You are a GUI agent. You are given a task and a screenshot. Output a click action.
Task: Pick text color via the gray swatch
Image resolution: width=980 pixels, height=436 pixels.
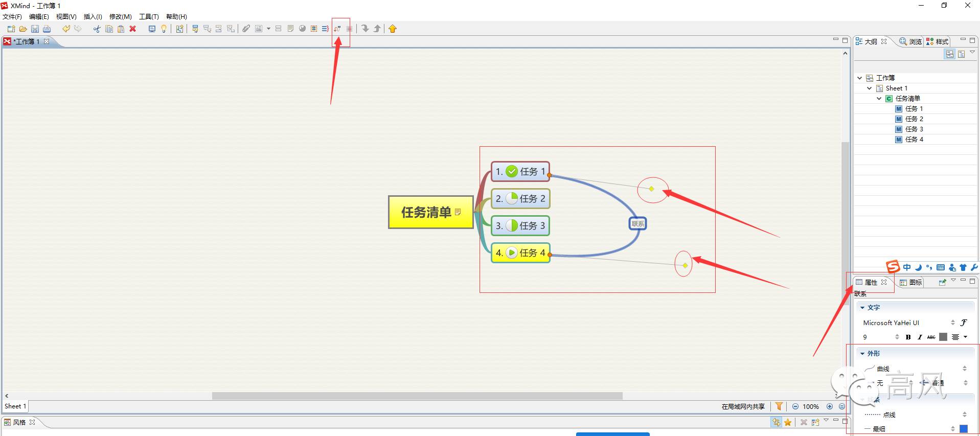943,337
